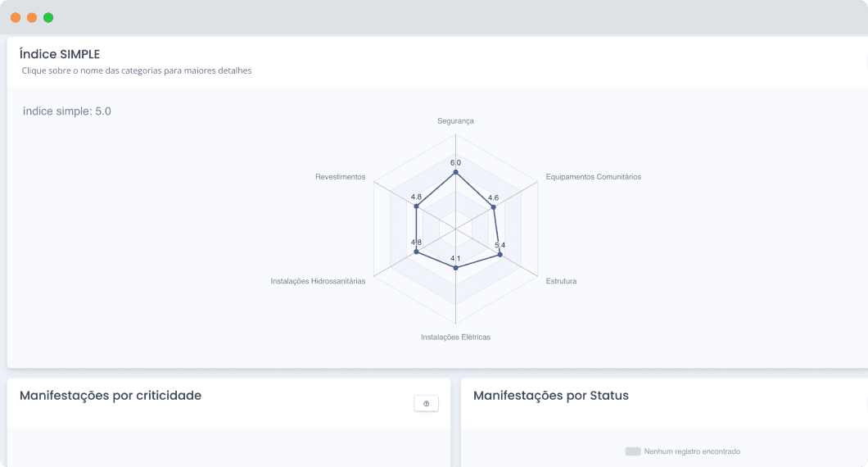Click the Segurança data point on radar

point(455,172)
